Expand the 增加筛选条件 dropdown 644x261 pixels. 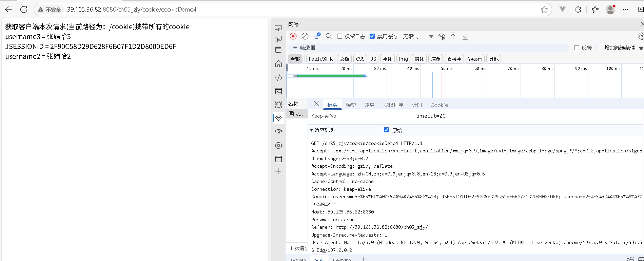[623, 48]
